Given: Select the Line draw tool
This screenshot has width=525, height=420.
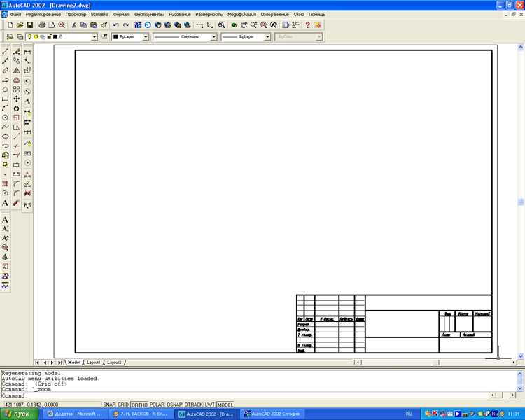Looking at the screenshot, I should point(6,52).
